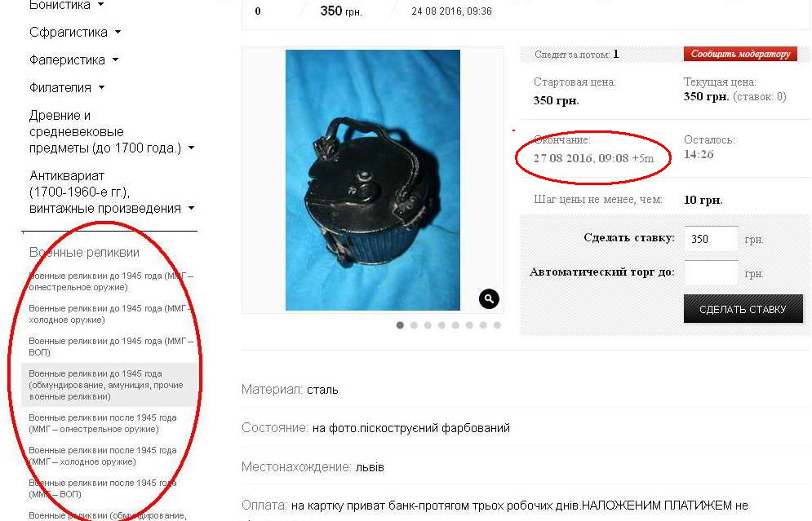Open Военные реликвии после 1945 ММГ–огнестрельное оружие

click(103, 423)
